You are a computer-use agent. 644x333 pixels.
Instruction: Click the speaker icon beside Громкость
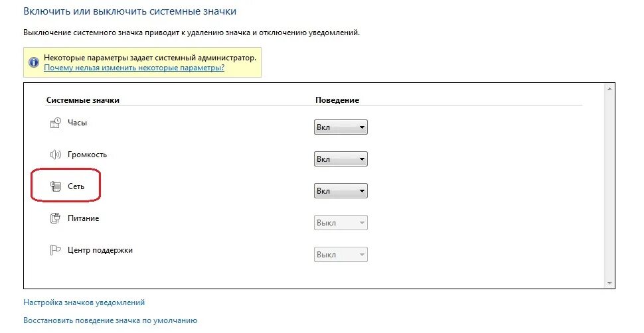(x=55, y=155)
